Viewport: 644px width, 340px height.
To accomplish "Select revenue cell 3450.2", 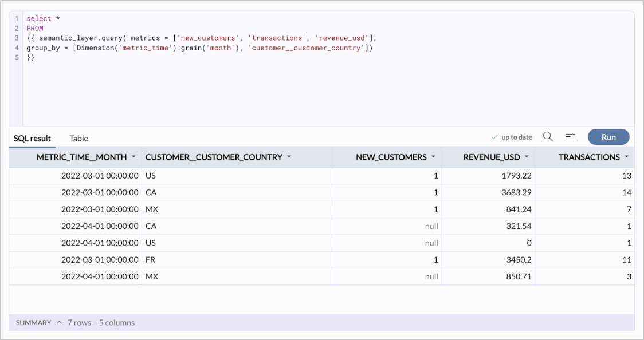I will pos(488,260).
